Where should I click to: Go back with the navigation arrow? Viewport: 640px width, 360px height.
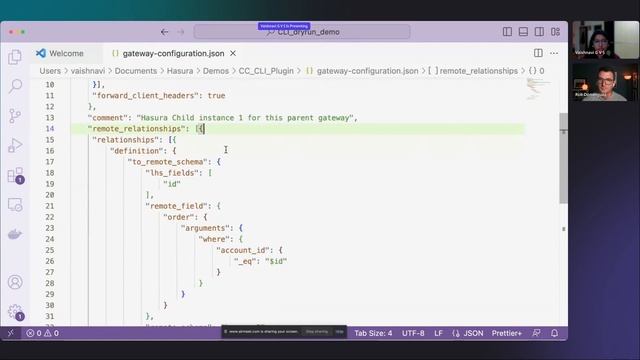[164, 32]
